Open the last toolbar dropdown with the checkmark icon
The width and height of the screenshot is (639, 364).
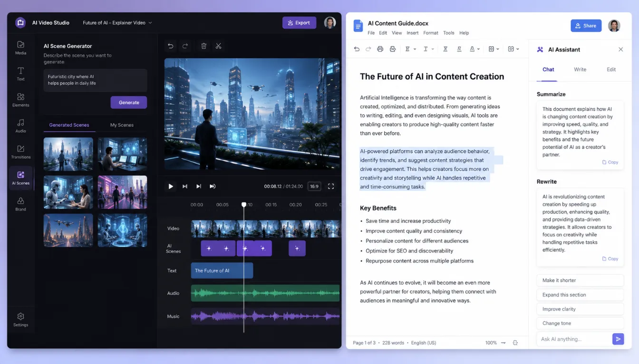pyautogui.click(x=513, y=49)
